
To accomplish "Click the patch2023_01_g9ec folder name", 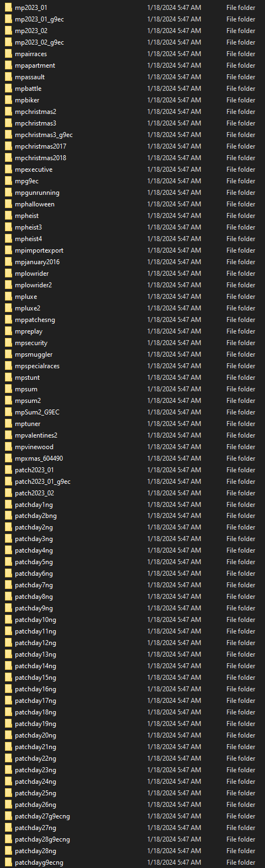I will point(42,482).
